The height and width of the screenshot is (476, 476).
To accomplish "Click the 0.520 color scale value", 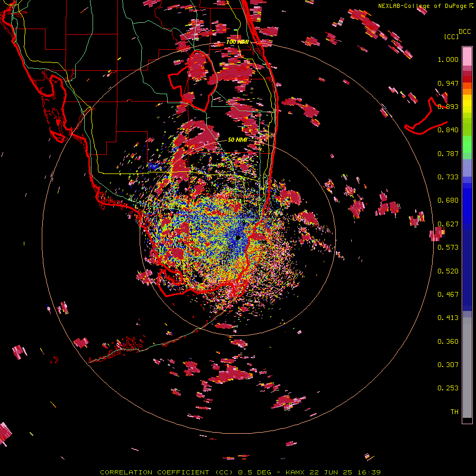I will coord(448,271).
